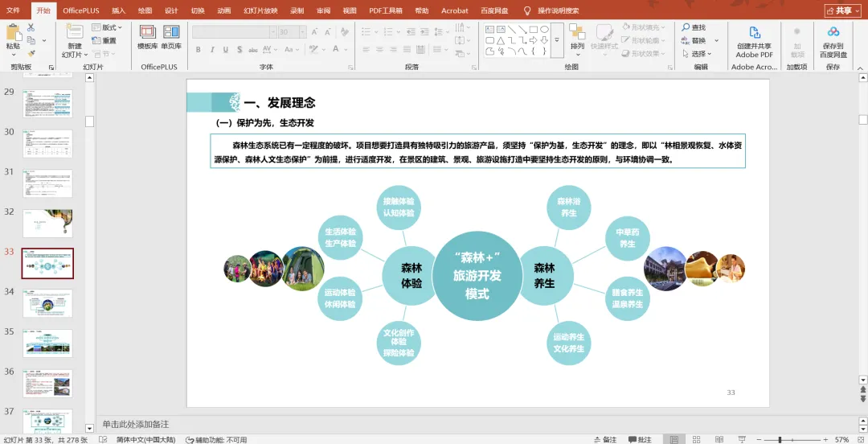The image size is (868, 444).
Task: Open the 共享 share dropdown
Action: (843, 10)
